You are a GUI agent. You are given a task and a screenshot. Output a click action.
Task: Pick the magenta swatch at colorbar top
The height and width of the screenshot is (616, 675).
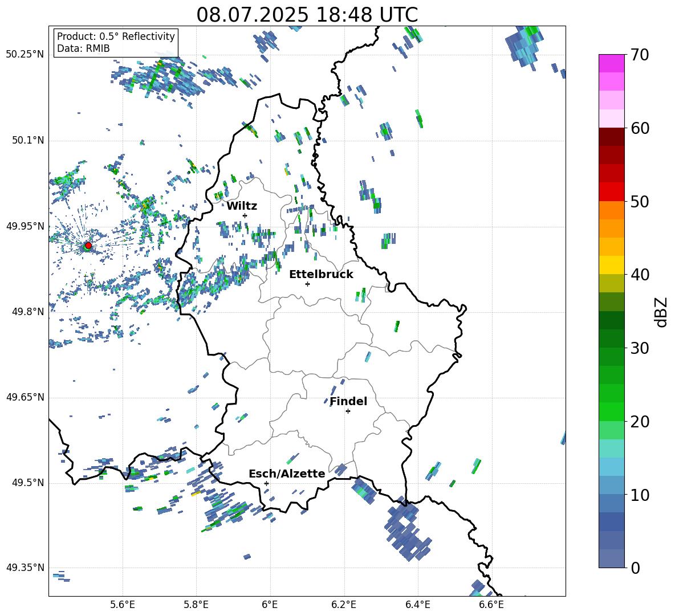click(x=611, y=64)
